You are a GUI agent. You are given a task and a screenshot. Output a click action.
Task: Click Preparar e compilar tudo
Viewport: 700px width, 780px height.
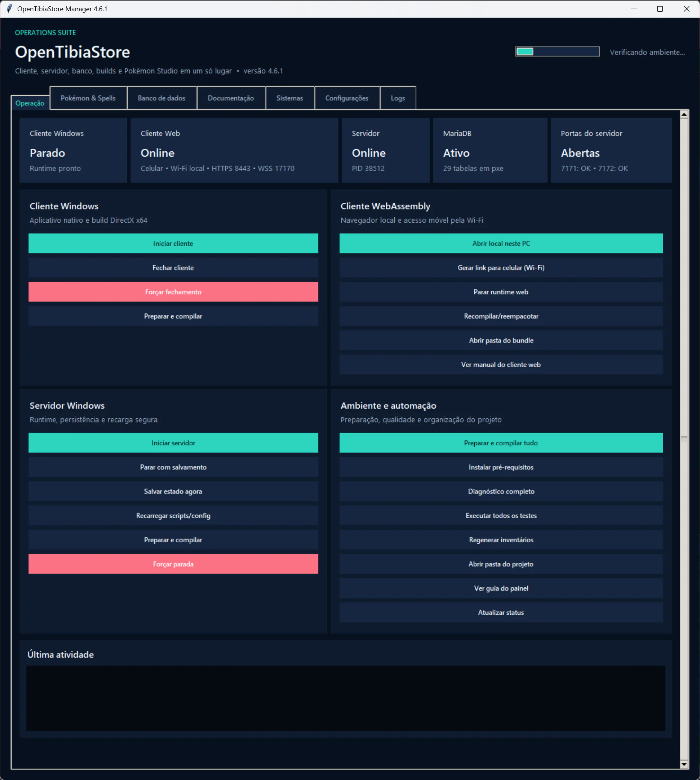501,443
